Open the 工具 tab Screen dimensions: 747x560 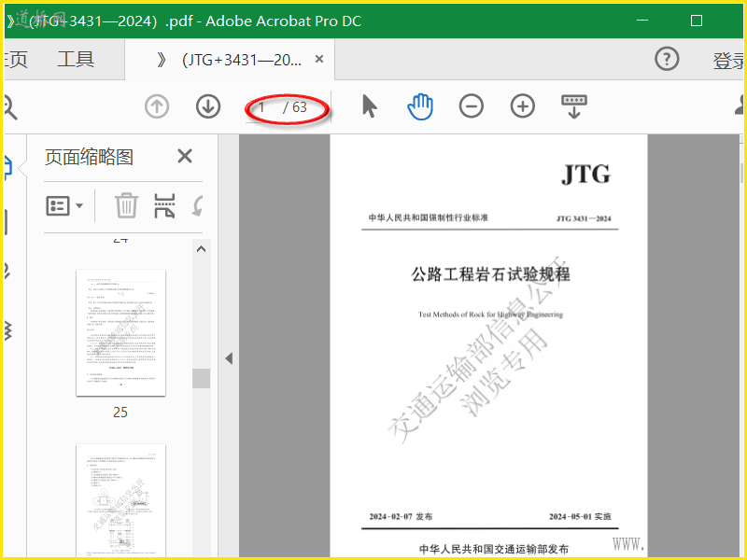(76, 60)
